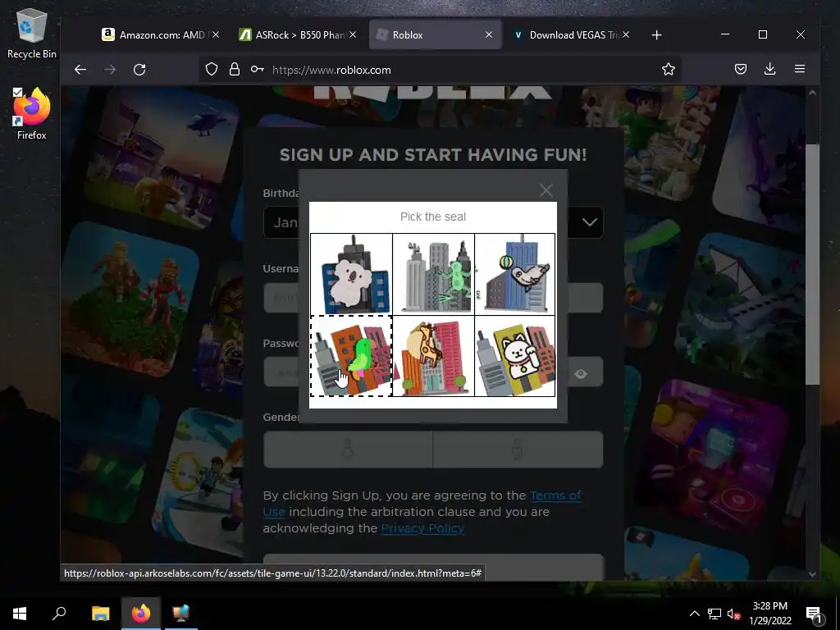Save page to Pocket

[741, 69]
